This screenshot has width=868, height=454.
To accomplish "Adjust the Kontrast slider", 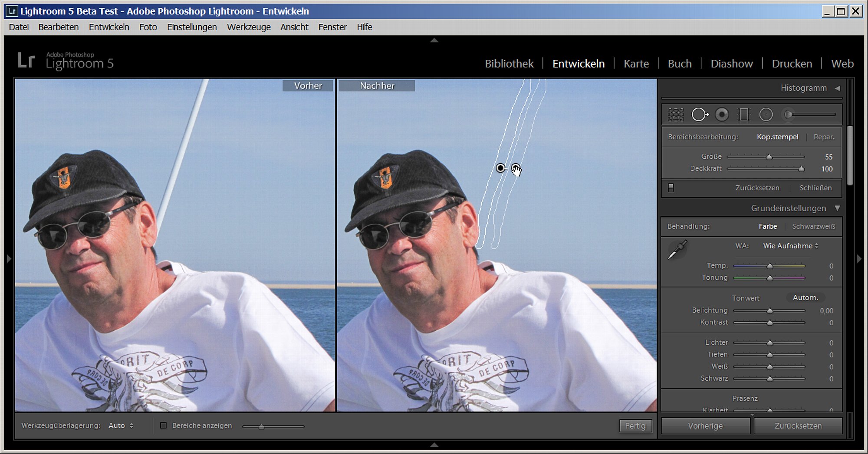I will [x=769, y=323].
